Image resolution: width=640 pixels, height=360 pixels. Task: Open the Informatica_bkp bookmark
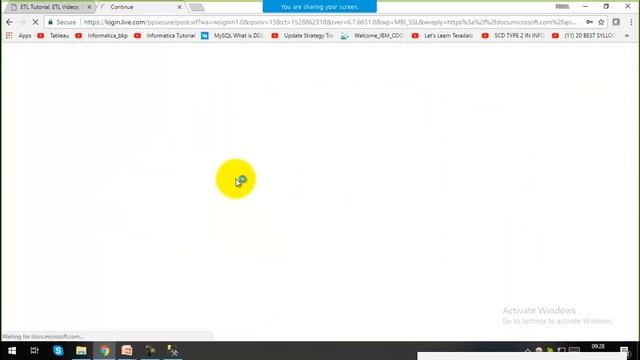(102, 36)
